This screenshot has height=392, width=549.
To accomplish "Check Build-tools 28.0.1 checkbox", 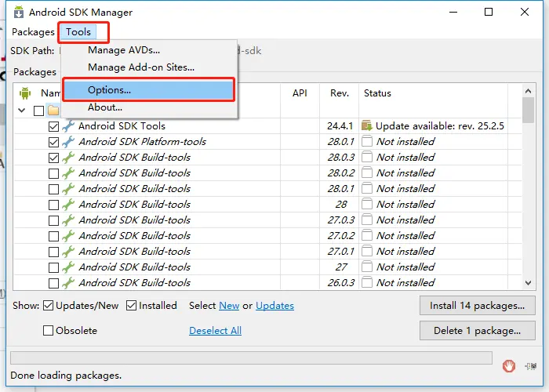I will tap(53, 189).
